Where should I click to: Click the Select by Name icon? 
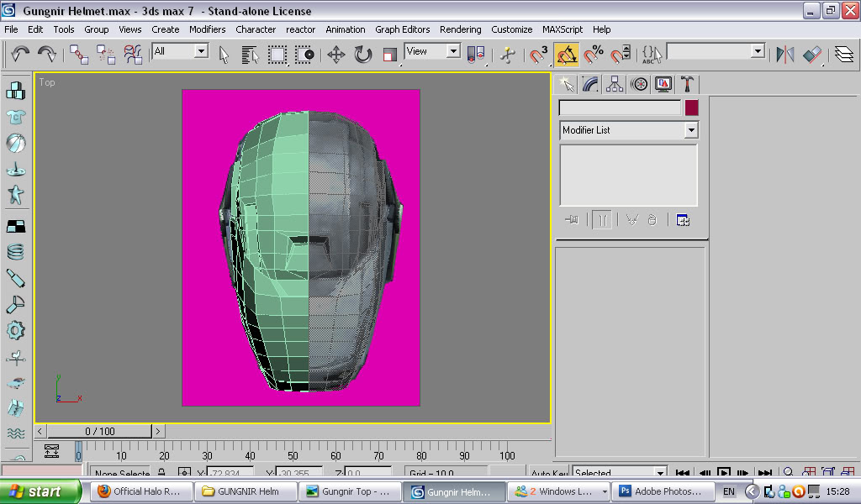click(x=250, y=55)
